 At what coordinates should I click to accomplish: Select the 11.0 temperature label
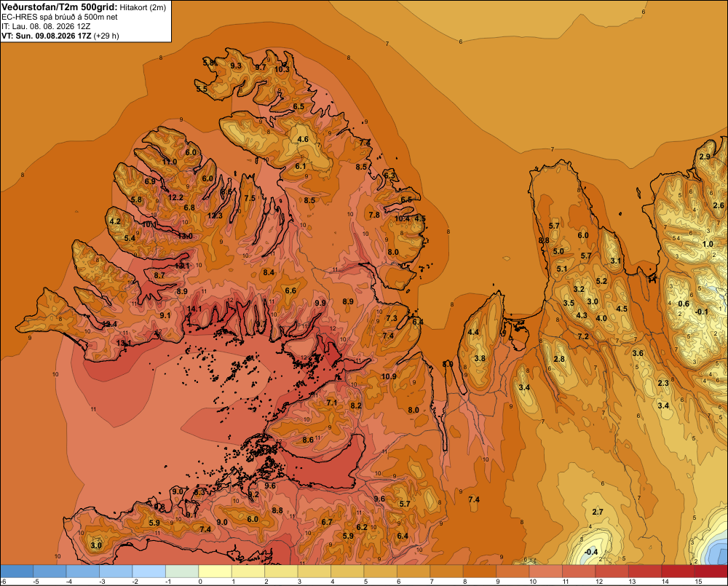(170, 162)
